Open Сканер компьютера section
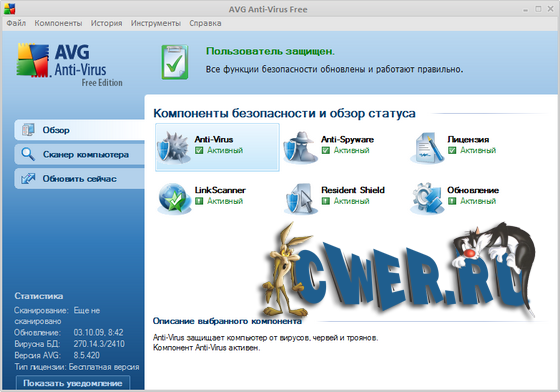Image resolution: width=560 pixels, height=392 pixels. coord(79,154)
